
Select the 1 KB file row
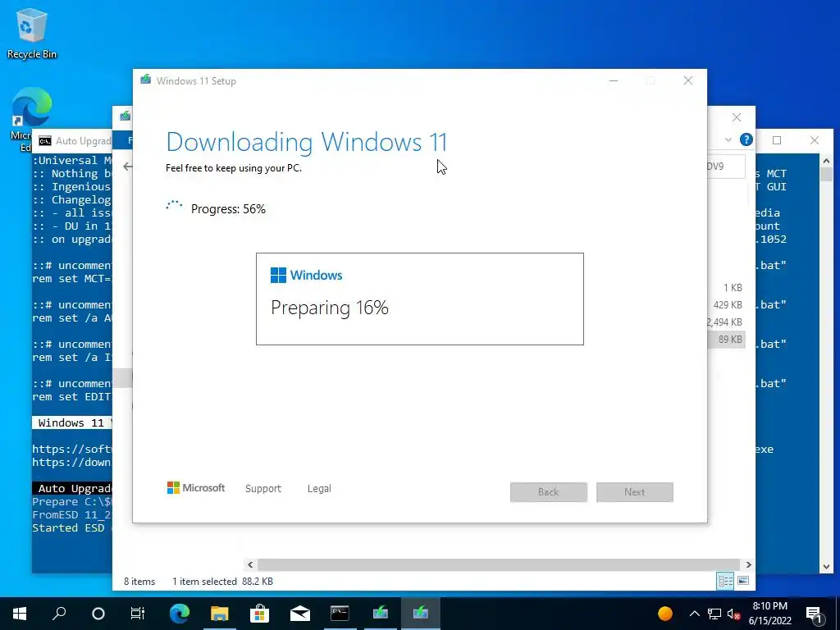tap(726, 288)
